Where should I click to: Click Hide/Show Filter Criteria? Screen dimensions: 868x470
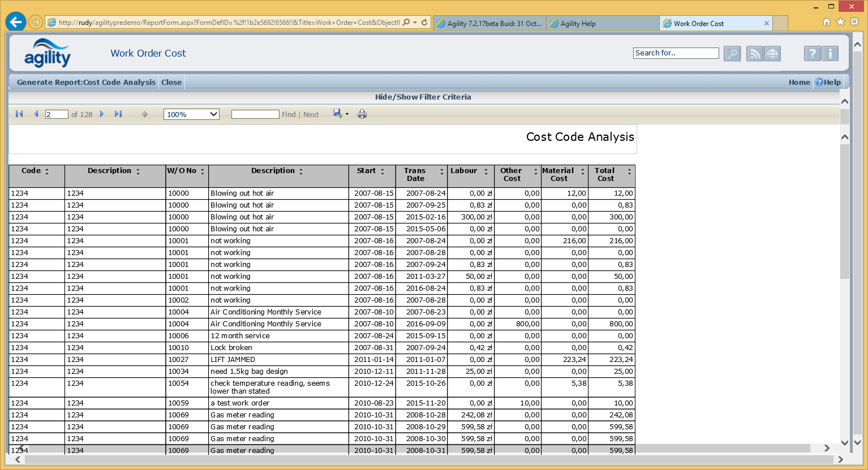(423, 97)
